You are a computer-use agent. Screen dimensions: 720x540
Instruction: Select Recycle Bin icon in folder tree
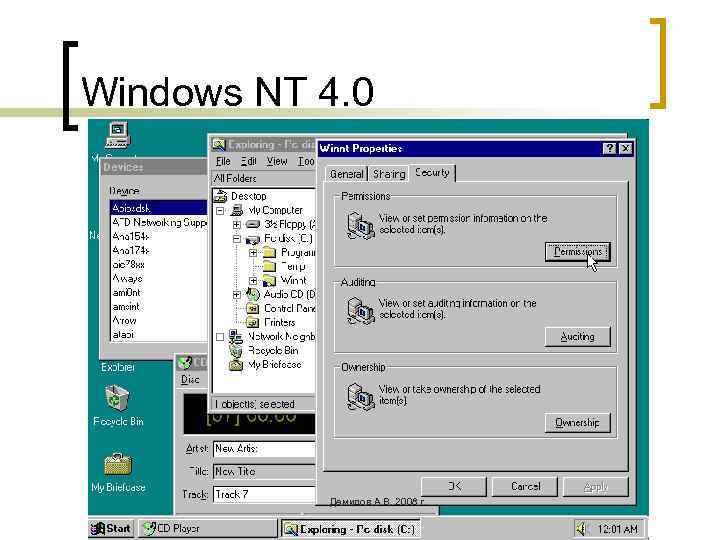click(x=236, y=351)
